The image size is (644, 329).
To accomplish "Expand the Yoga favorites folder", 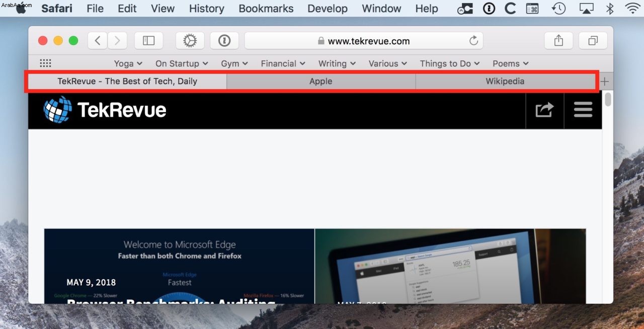I will point(128,63).
